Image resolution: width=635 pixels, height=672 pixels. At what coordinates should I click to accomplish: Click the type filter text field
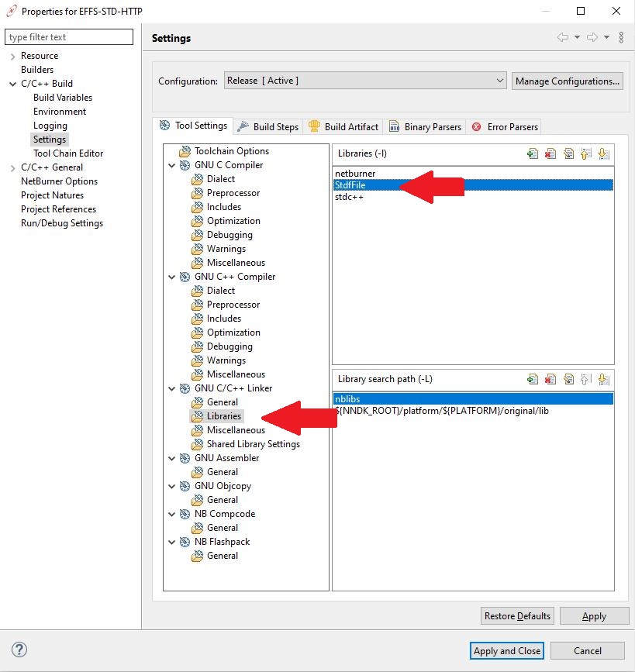(68, 37)
